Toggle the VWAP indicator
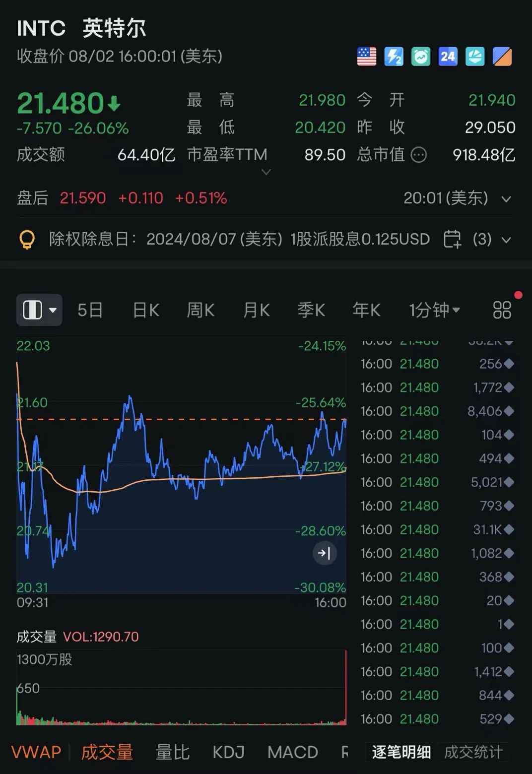This screenshot has width=532, height=774. 36,752
